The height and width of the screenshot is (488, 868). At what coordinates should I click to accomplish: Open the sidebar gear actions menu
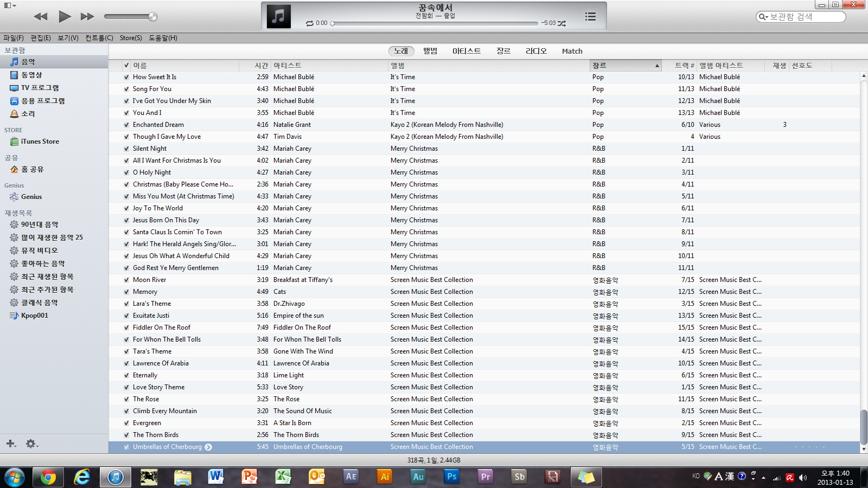click(32, 444)
